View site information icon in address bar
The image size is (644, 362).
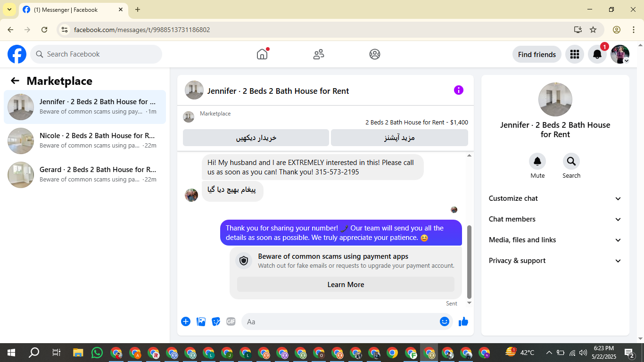coord(65,30)
